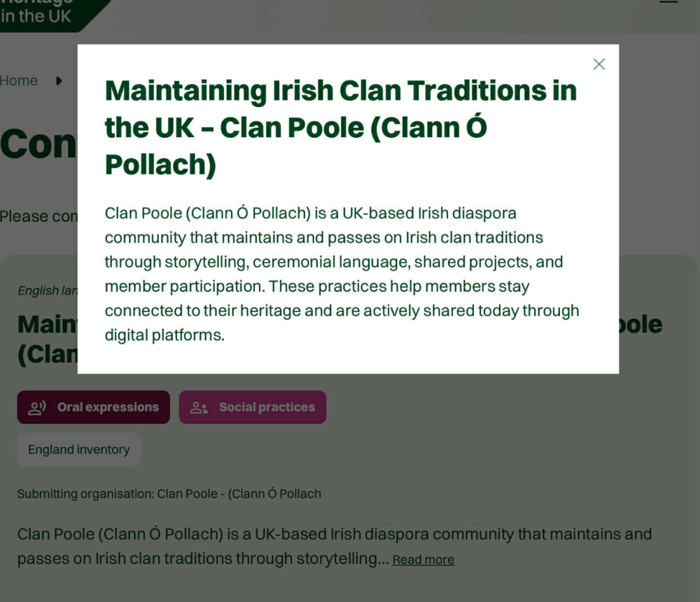
Task: Click the Please con… intro text
Action: [38, 216]
